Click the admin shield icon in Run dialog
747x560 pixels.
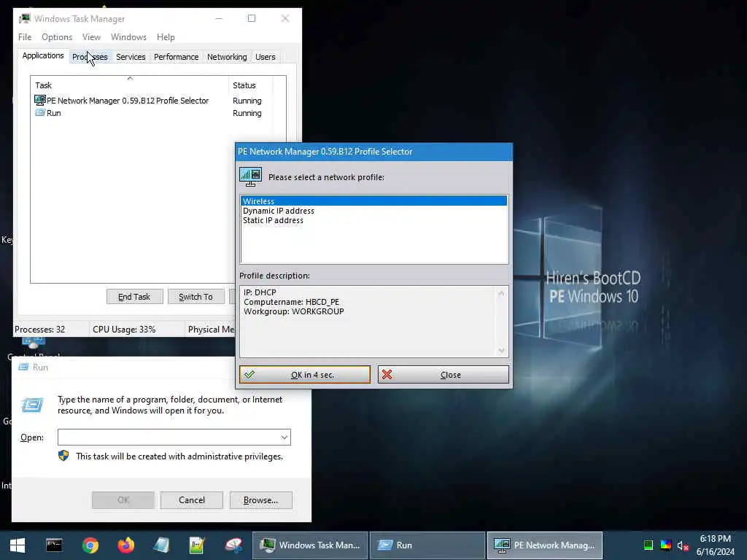[63, 456]
